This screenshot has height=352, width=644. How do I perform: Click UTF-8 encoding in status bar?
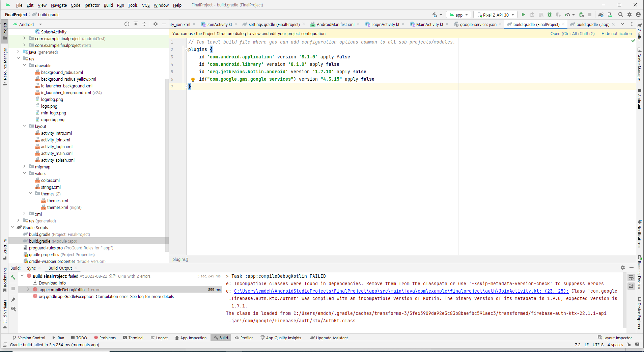click(x=598, y=345)
